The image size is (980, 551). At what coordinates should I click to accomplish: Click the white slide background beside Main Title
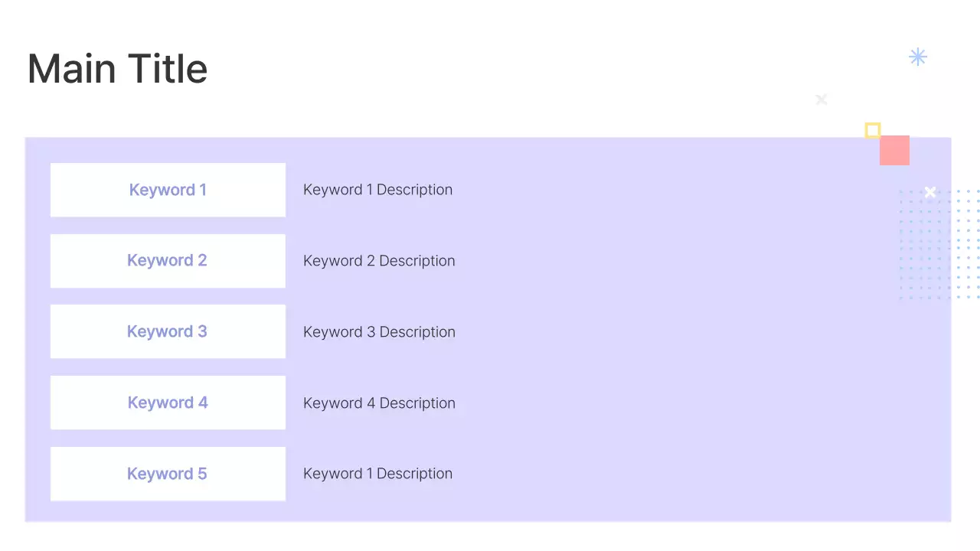498,69
